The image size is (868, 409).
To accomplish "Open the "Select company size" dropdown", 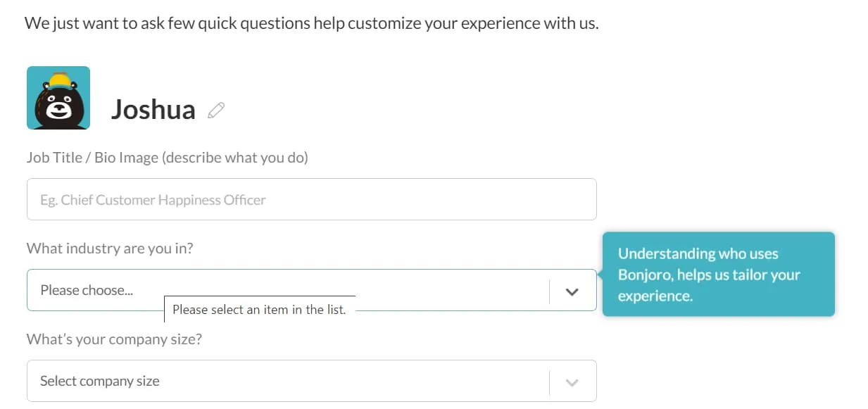I will click(x=312, y=381).
